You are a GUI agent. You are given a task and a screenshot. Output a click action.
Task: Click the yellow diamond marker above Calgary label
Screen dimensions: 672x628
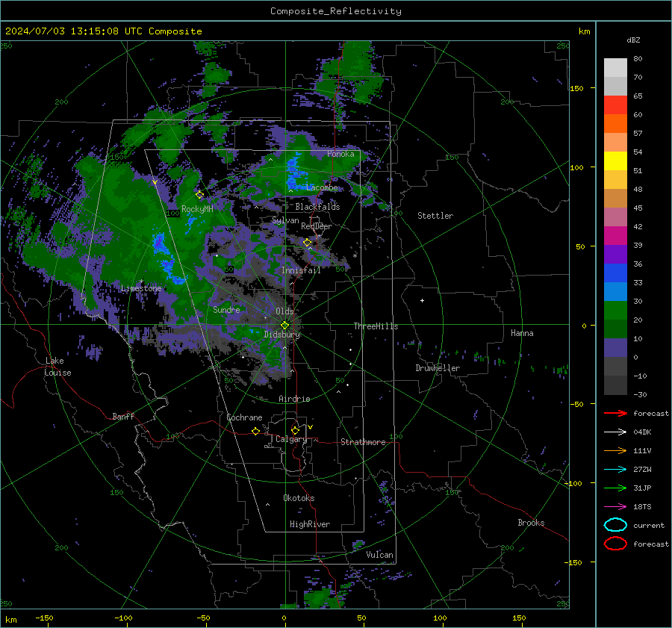click(x=295, y=430)
